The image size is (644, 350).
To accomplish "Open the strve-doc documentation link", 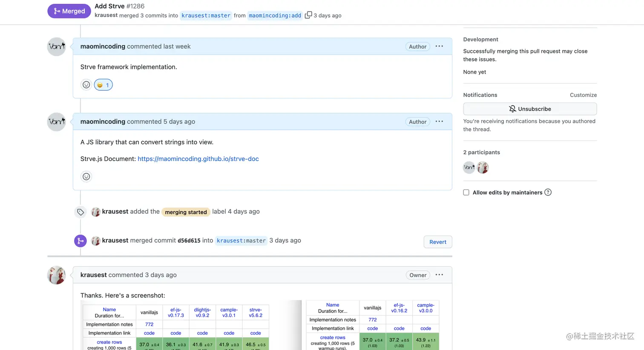I will click(x=198, y=159).
